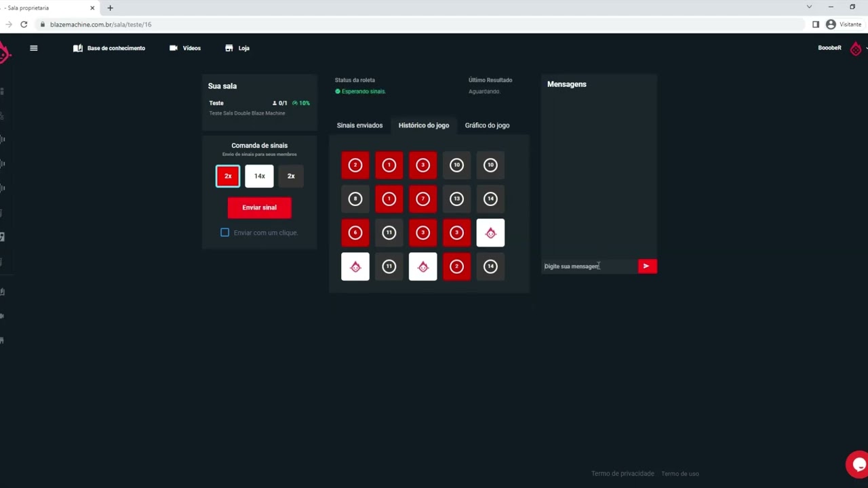Open the Vídeos menu link
The image size is (868, 488).
click(x=192, y=48)
